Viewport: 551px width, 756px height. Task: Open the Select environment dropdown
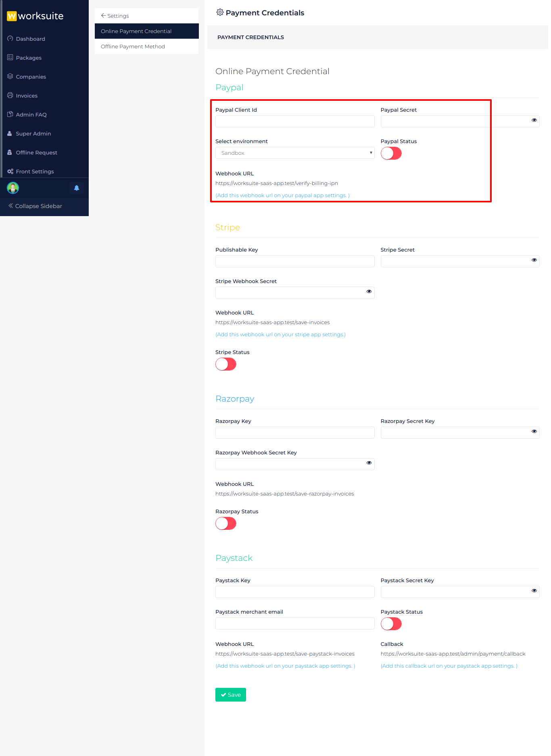click(295, 153)
